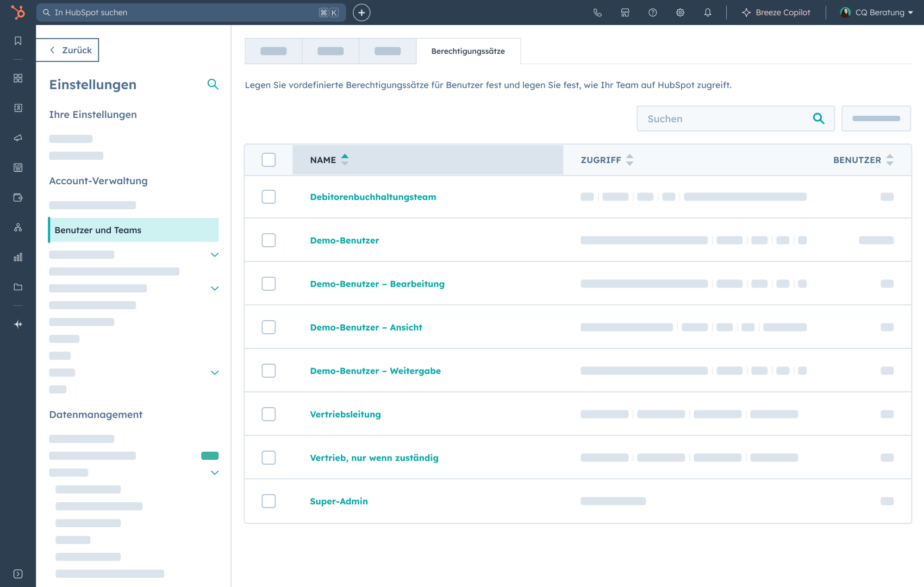Screen dimensions: 924x587
Task: Open the notifications bell icon
Action: [x=708, y=13]
